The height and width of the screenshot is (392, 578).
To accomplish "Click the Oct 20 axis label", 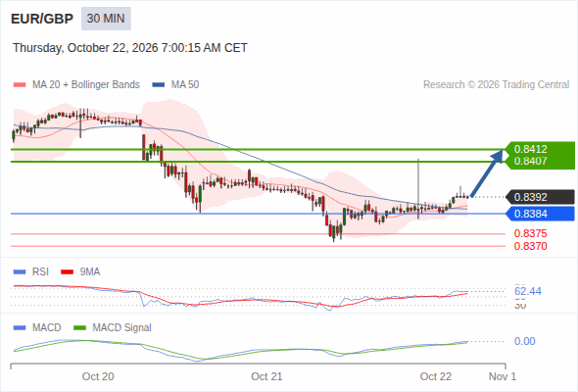I will coord(98,376).
